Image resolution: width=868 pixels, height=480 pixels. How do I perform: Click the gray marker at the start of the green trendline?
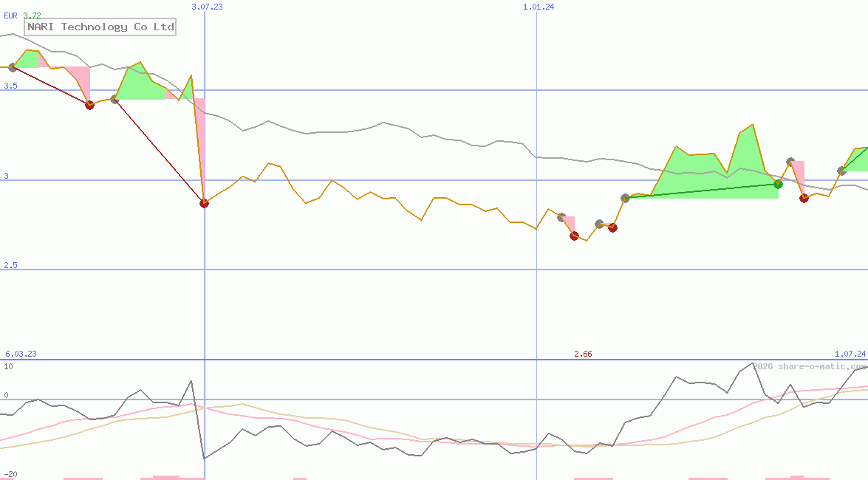tap(624, 197)
